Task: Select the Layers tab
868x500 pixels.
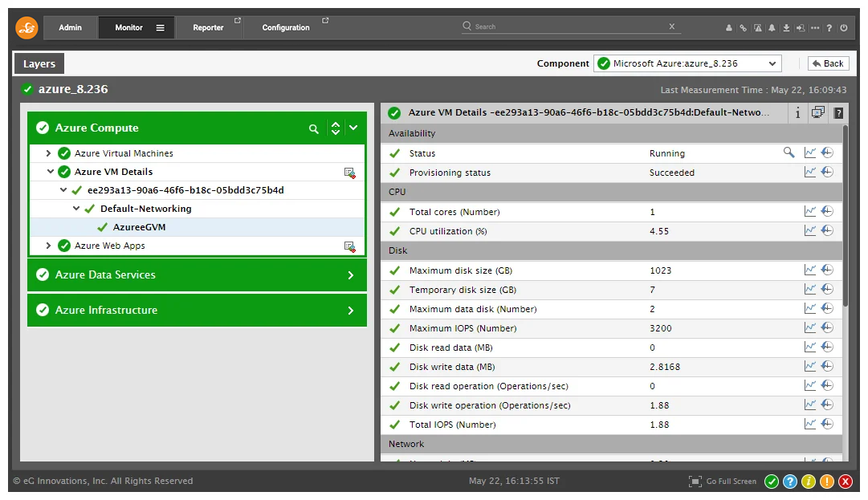Action: point(39,63)
